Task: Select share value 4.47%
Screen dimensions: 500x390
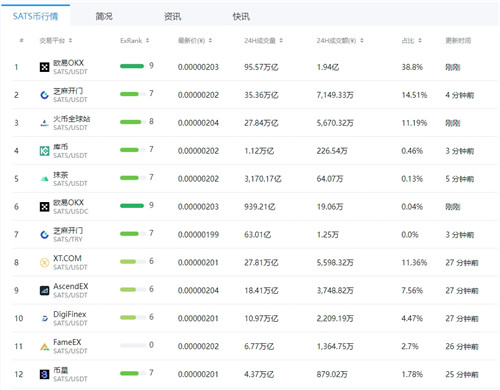Action: point(412,319)
